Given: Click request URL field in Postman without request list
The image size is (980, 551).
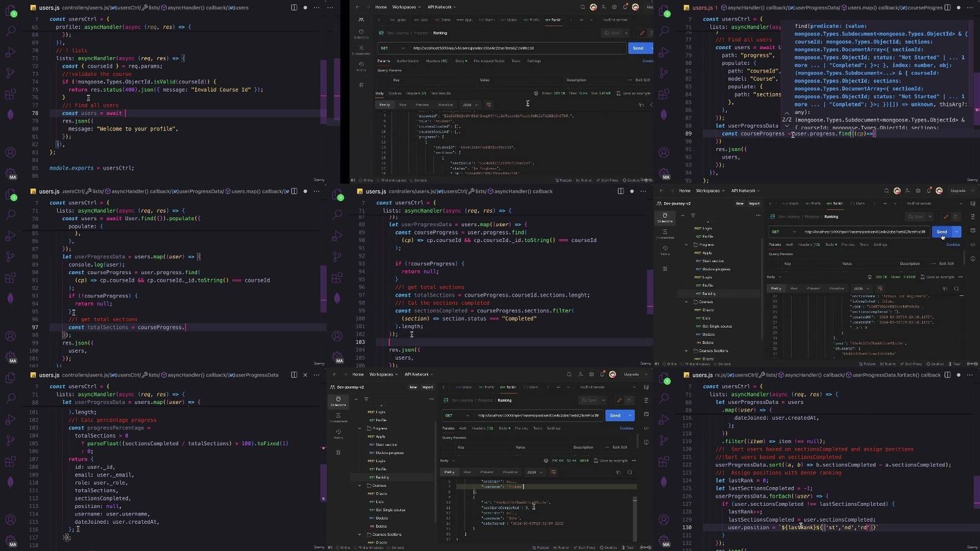Looking at the screenshot, I should [518, 48].
